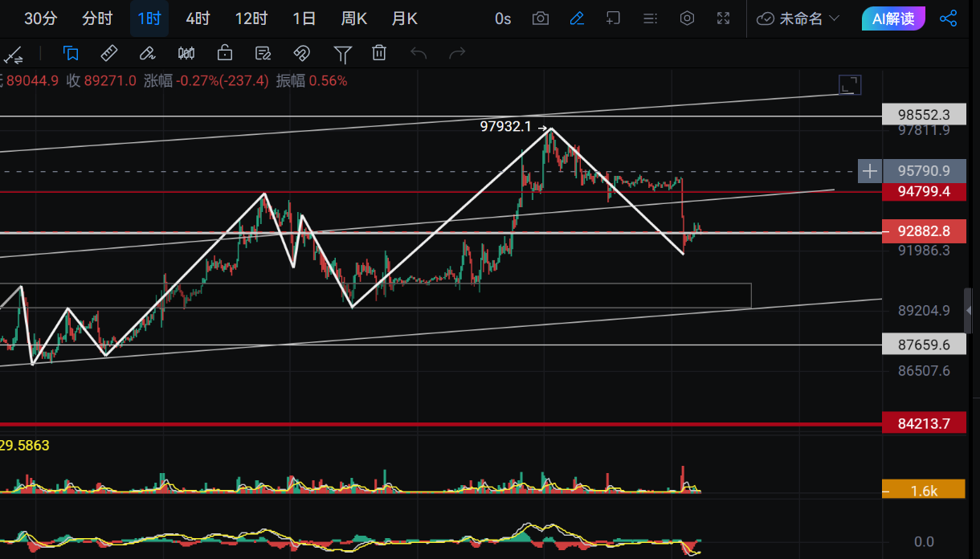Toggle the pencil drawing toolbar
This screenshot has width=980, height=559.
pyautogui.click(x=577, y=18)
